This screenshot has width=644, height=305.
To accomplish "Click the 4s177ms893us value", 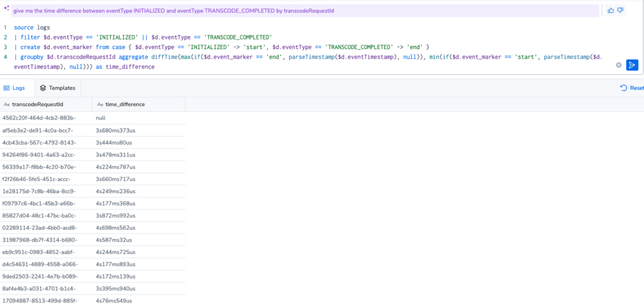I will [x=116, y=264].
